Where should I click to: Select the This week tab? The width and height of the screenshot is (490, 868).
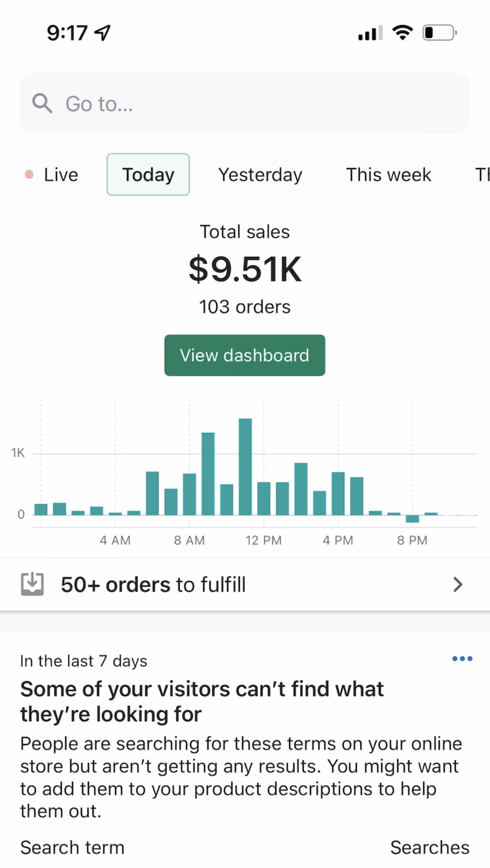[388, 175]
